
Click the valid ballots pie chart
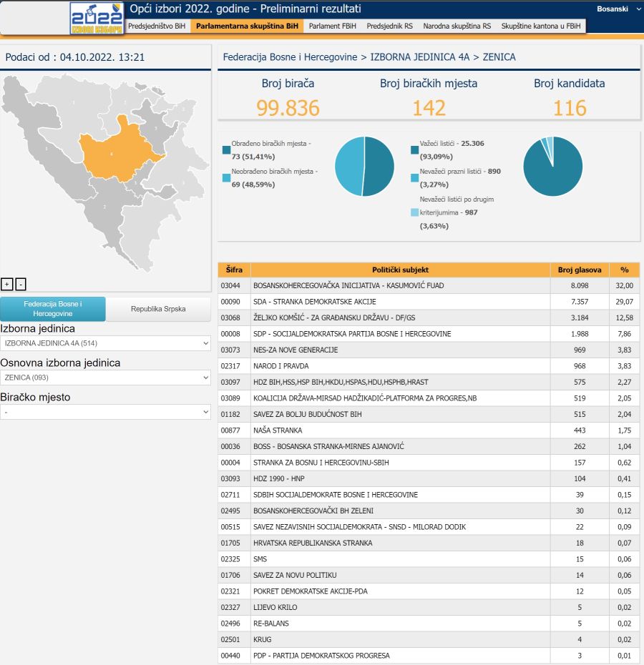[552, 166]
